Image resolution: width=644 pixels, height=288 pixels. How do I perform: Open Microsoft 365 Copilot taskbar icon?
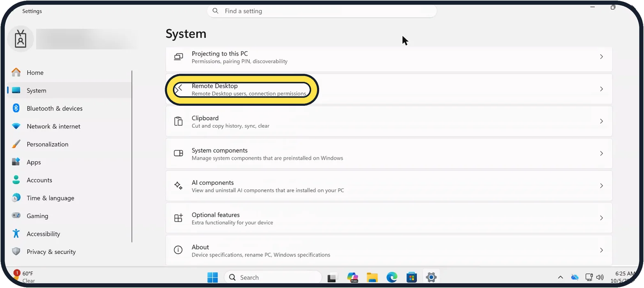coord(352,278)
